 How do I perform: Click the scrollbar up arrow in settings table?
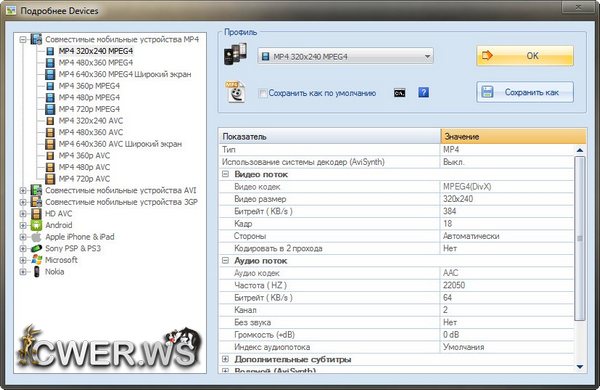coord(580,150)
